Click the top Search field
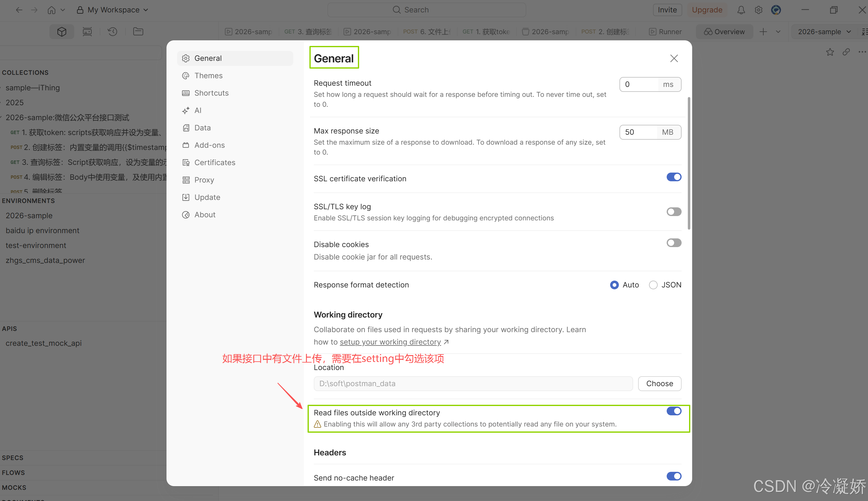Screen dimensions: 868x501 coord(427,10)
